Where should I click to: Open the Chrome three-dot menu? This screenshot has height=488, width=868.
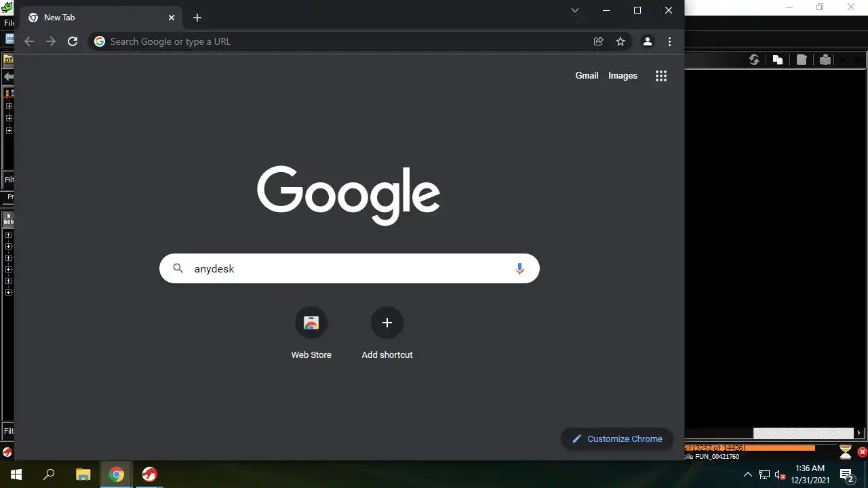[669, 41]
